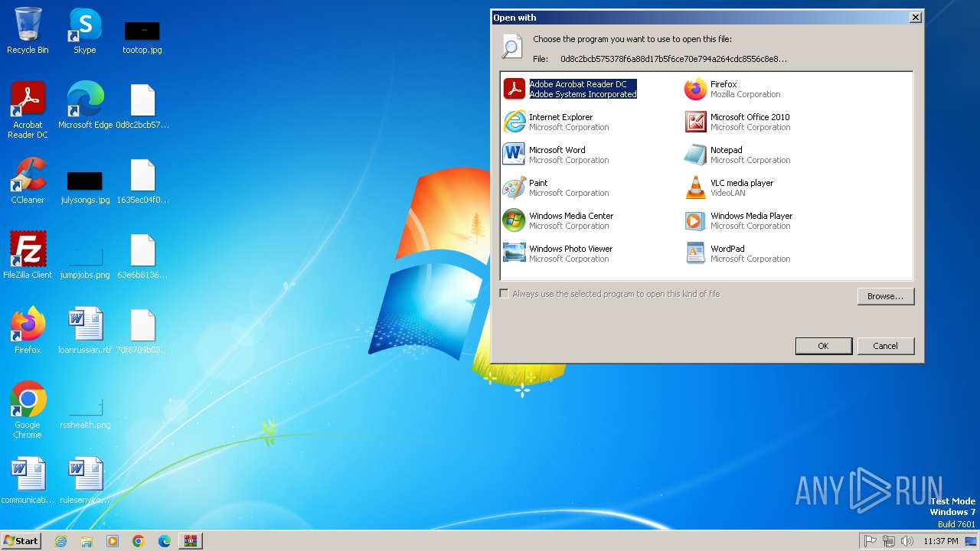Select Windows Media Center in the list

558,221
